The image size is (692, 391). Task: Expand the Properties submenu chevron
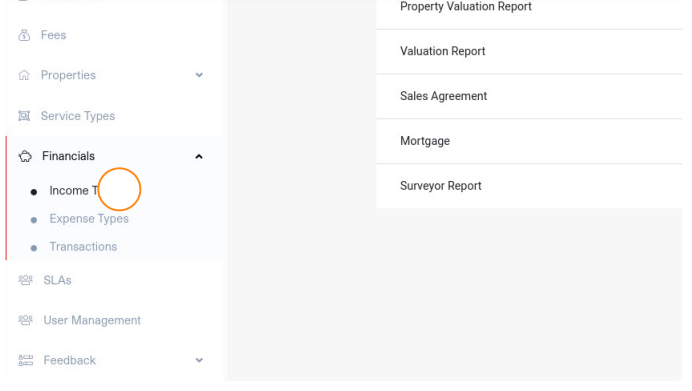tap(199, 75)
